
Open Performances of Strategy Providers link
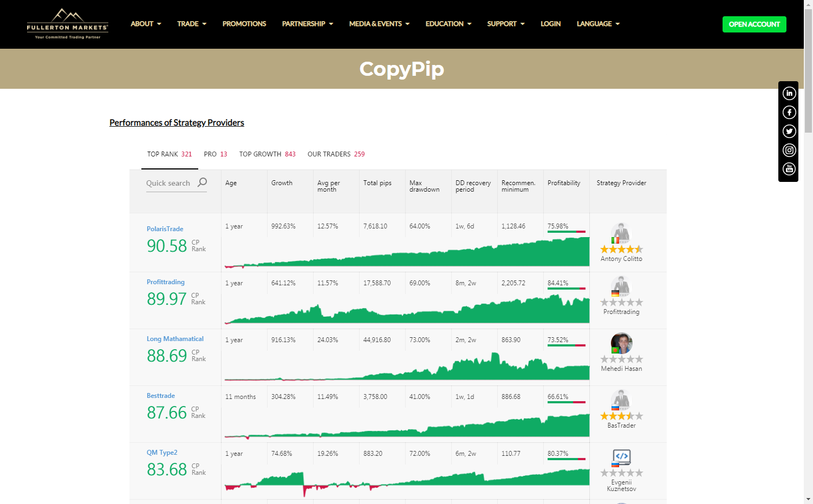tap(177, 122)
